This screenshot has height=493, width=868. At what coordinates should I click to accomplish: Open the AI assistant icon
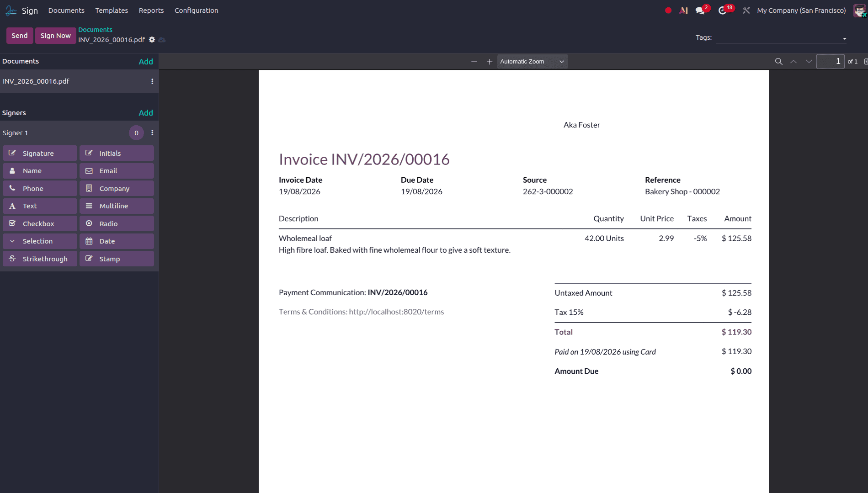coord(683,10)
